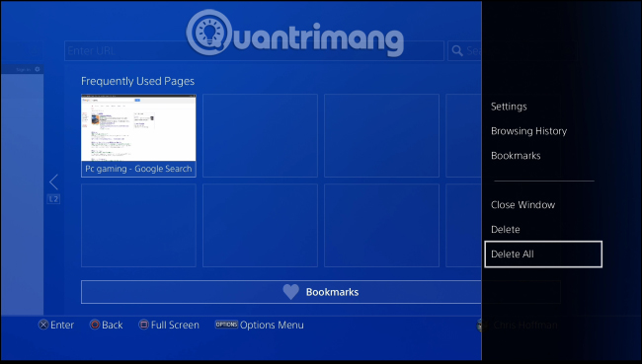This screenshot has width=642, height=364.
Task: Click the left arrow chevron above L2
Action: click(x=53, y=182)
